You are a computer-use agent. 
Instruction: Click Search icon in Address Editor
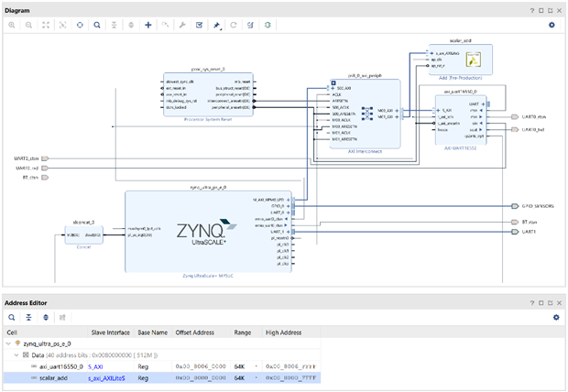pyautogui.click(x=12, y=316)
